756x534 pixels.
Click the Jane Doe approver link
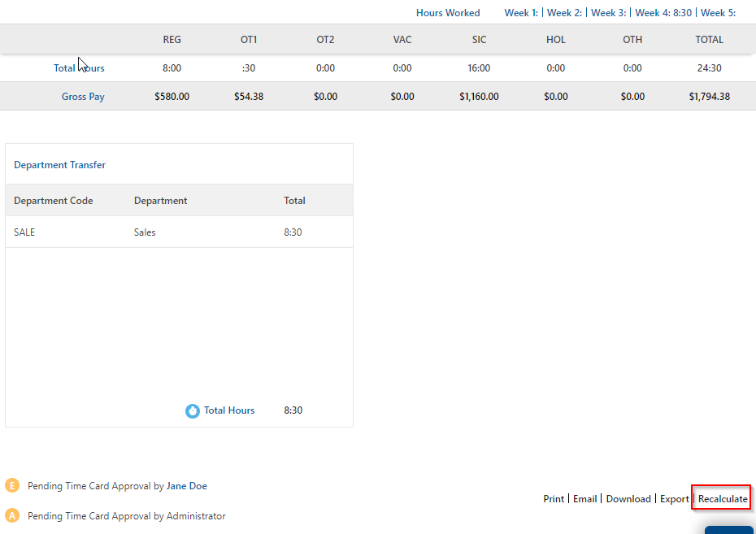[186, 484]
